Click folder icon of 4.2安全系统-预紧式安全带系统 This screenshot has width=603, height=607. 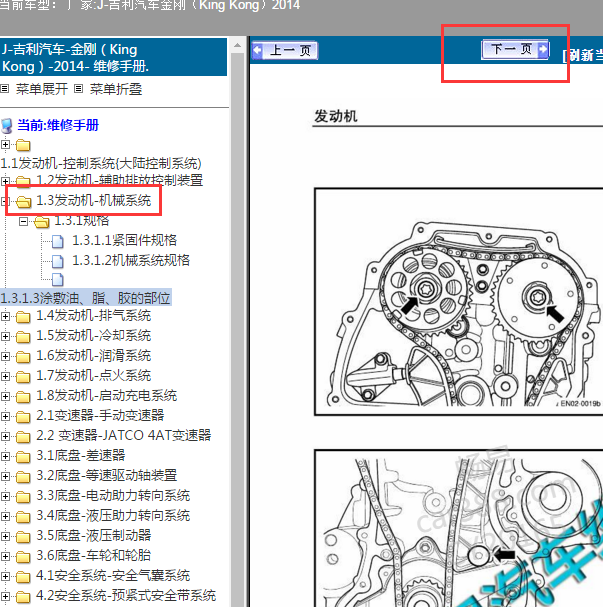23,597
